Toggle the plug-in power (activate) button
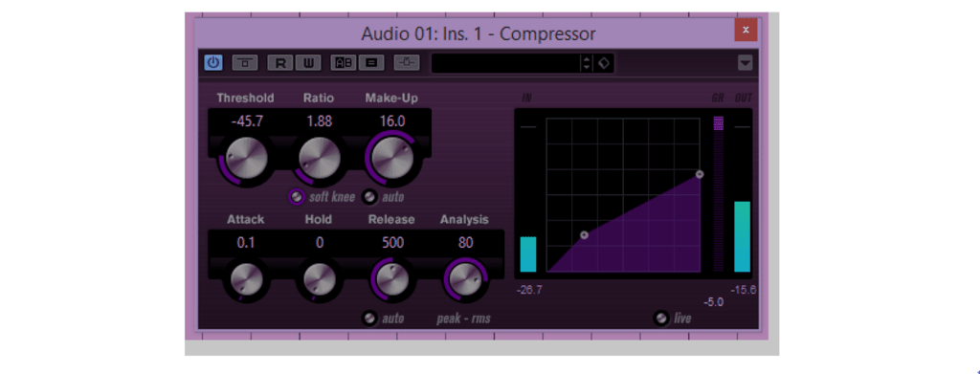 pyautogui.click(x=213, y=62)
